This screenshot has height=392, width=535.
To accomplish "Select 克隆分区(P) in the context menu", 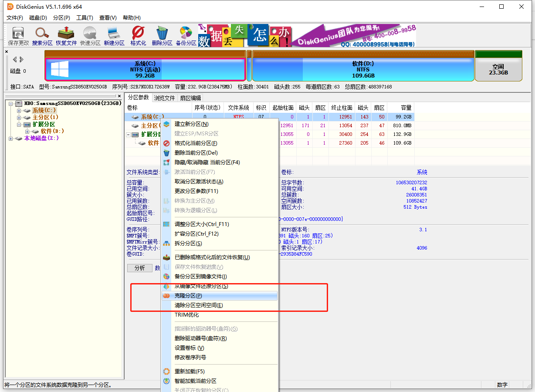I will tap(188, 296).
